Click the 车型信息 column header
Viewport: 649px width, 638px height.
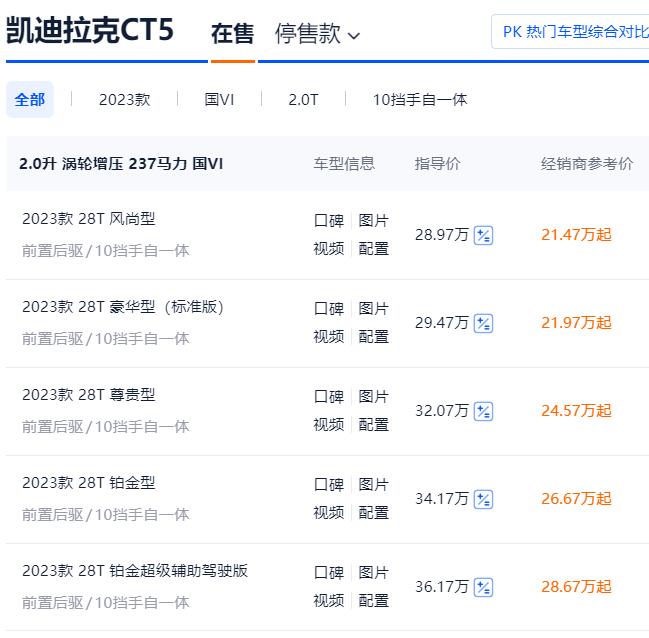[x=344, y=164]
